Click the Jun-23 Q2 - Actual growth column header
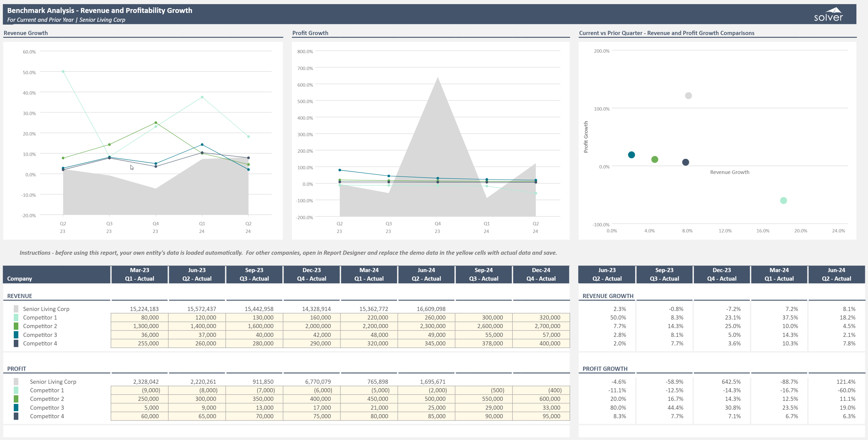The width and height of the screenshot is (868, 440). pyautogui.click(x=607, y=274)
